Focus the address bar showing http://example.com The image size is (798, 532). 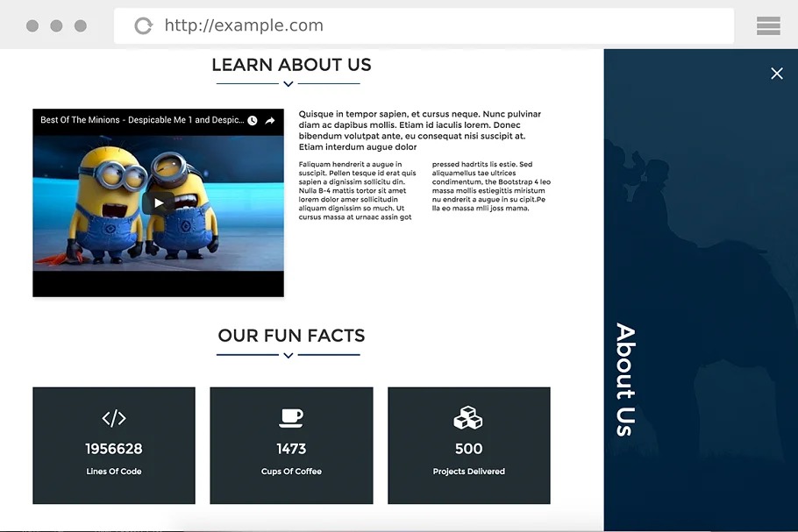(421, 26)
